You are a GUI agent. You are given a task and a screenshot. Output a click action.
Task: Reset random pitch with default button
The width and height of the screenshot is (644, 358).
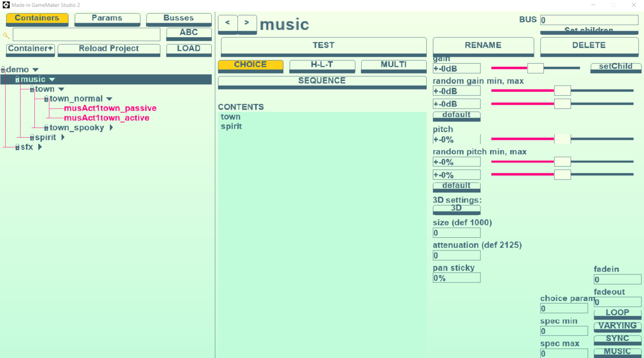(x=456, y=187)
